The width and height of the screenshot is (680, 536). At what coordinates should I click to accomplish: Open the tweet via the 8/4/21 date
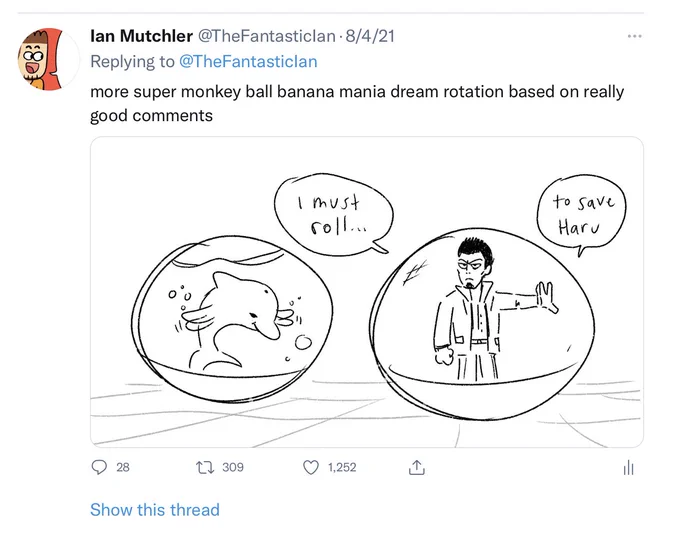[370, 36]
